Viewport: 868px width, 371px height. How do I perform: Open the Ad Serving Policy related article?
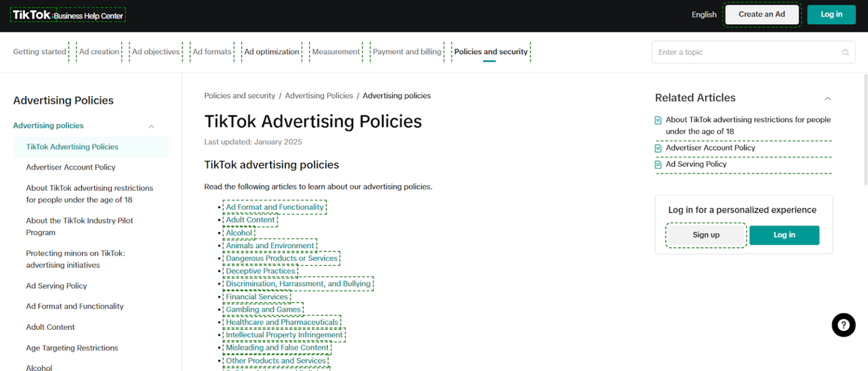(696, 165)
